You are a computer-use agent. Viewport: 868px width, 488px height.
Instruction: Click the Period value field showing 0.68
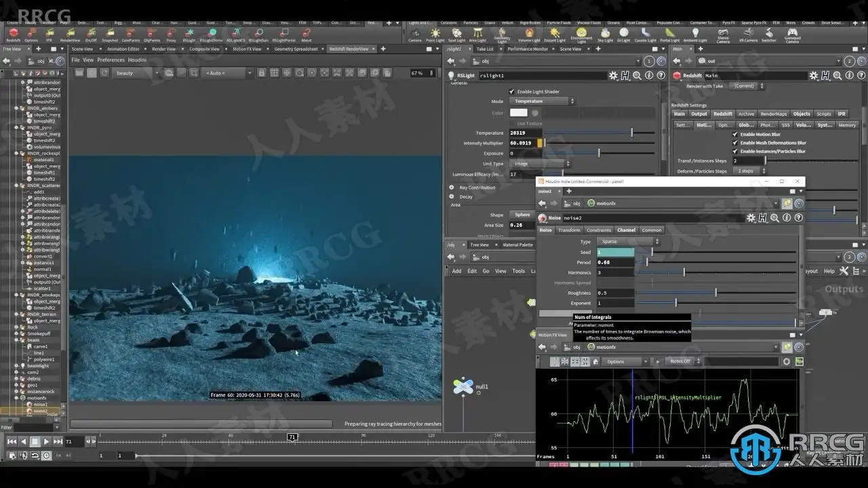[x=615, y=262]
